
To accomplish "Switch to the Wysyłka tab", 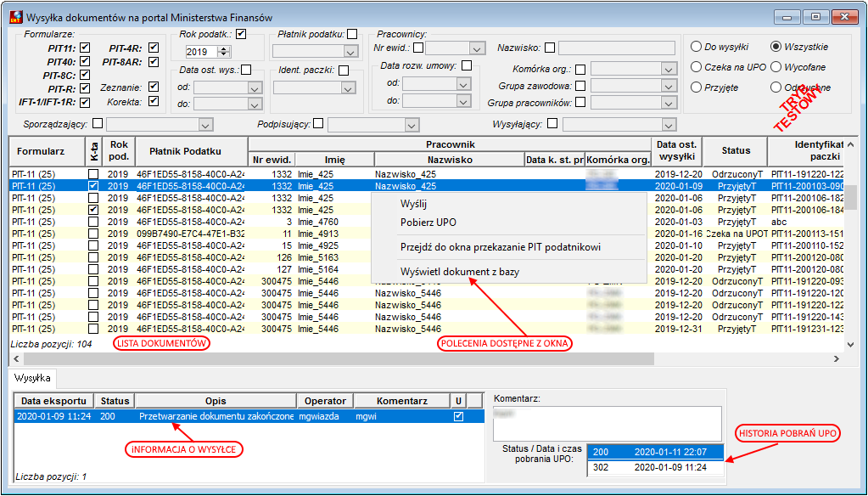I will [32, 378].
